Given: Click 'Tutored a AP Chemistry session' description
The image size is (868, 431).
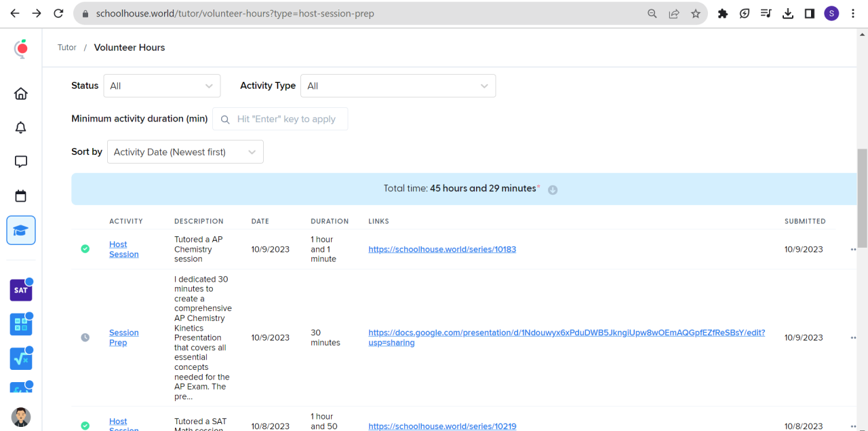Looking at the screenshot, I should 198,249.
